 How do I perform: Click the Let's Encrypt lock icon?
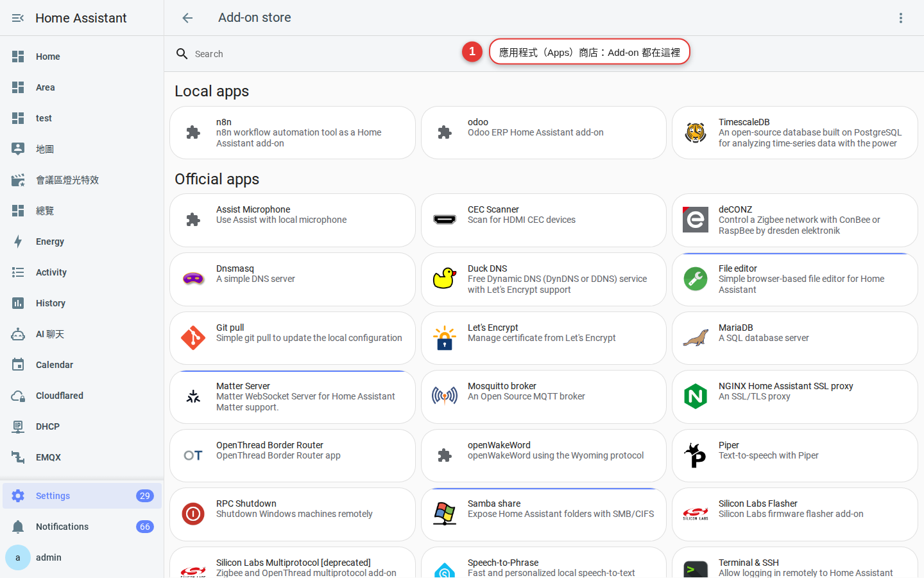coord(445,338)
